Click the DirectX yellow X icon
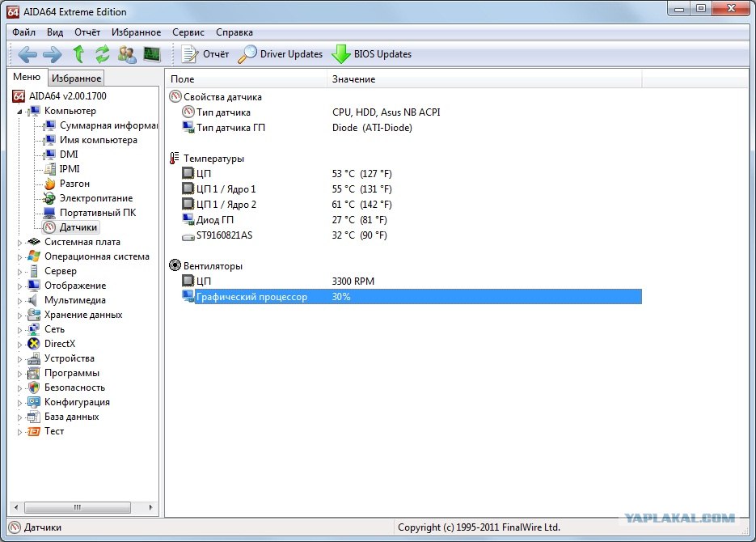756x542 pixels. (x=34, y=343)
